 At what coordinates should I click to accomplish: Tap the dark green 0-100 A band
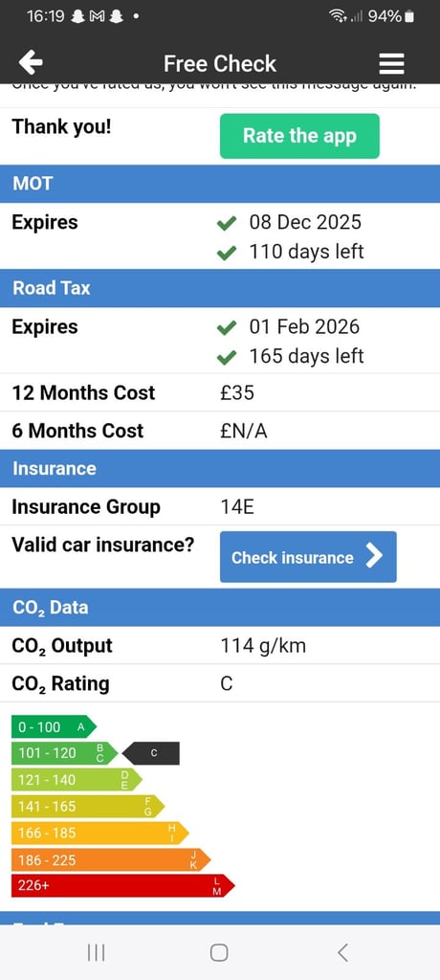[x=54, y=727]
